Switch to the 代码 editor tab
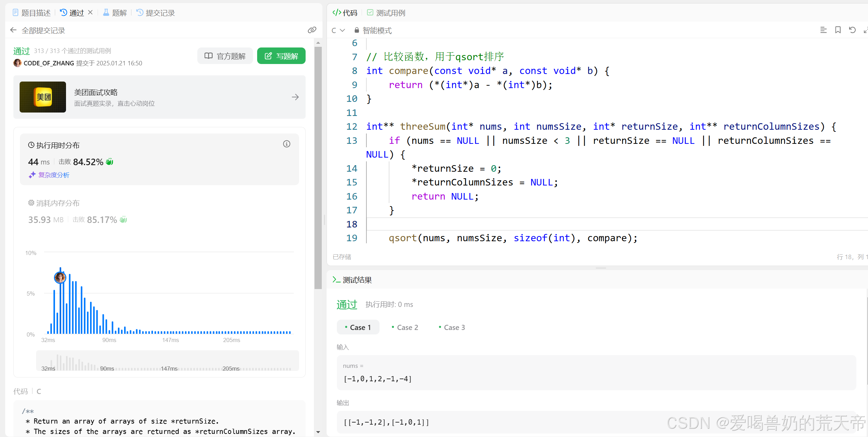The image size is (868, 437). [x=345, y=13]
